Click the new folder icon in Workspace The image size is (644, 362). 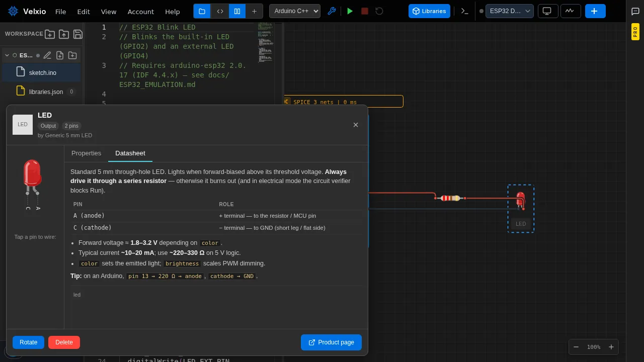click(x=50, y=34)
